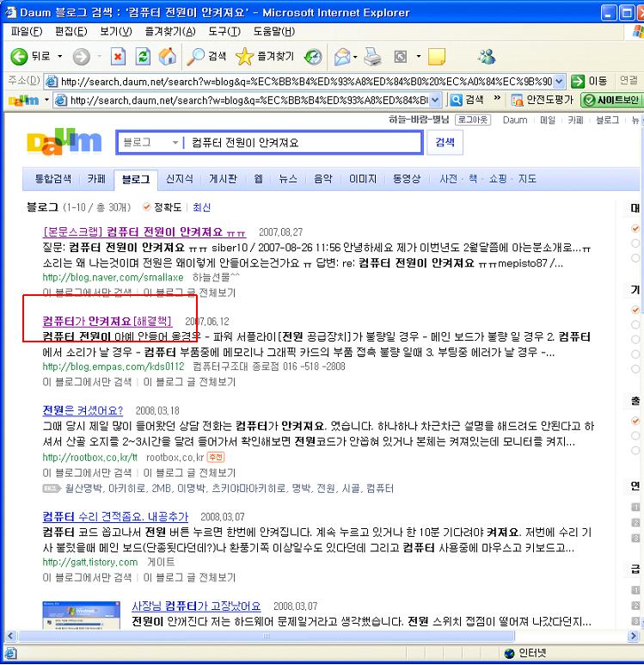Open the Back button history dropdown arrow

point(60,57)
